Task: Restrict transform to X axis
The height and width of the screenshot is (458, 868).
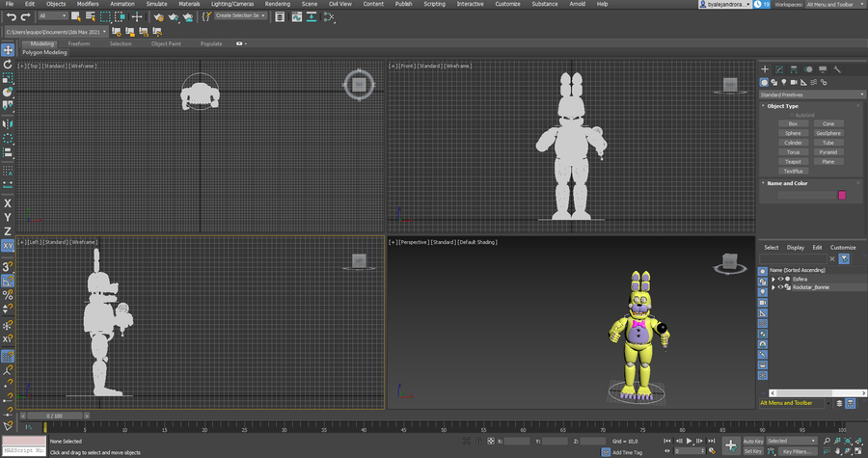Action: coord(8,203)
